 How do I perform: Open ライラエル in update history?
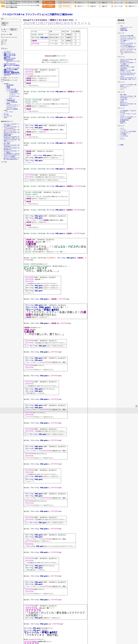[x=123, y=130]
